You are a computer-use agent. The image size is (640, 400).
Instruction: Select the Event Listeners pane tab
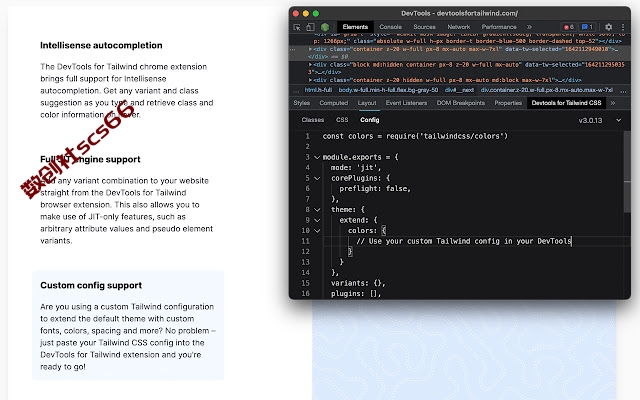pos(406,103)
